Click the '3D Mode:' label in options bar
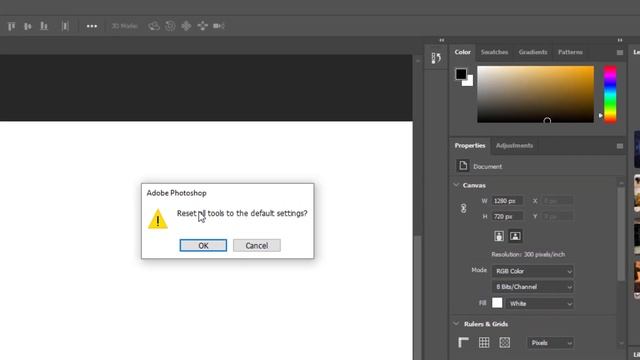The image size is (640, 360). click(124, 26)
